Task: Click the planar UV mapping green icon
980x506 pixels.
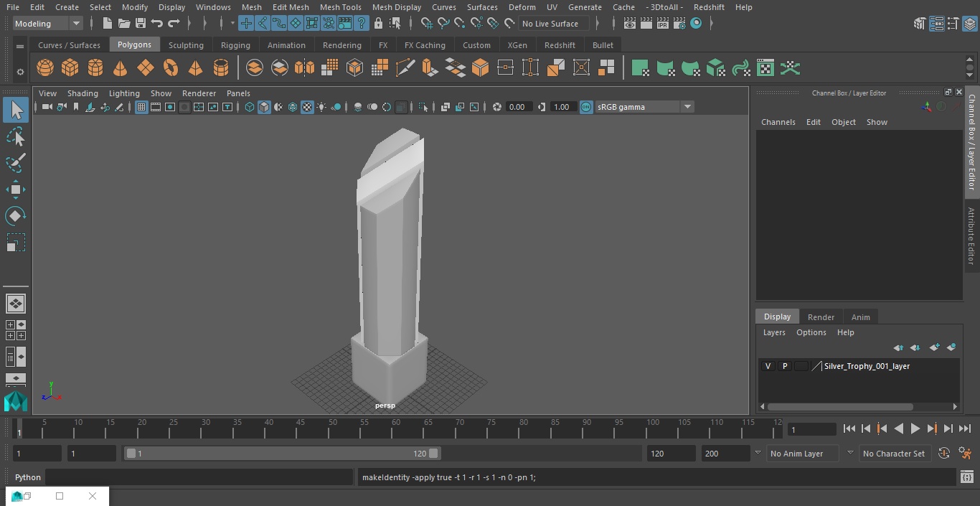Action: pyautogui.click(x=640, y=68)
